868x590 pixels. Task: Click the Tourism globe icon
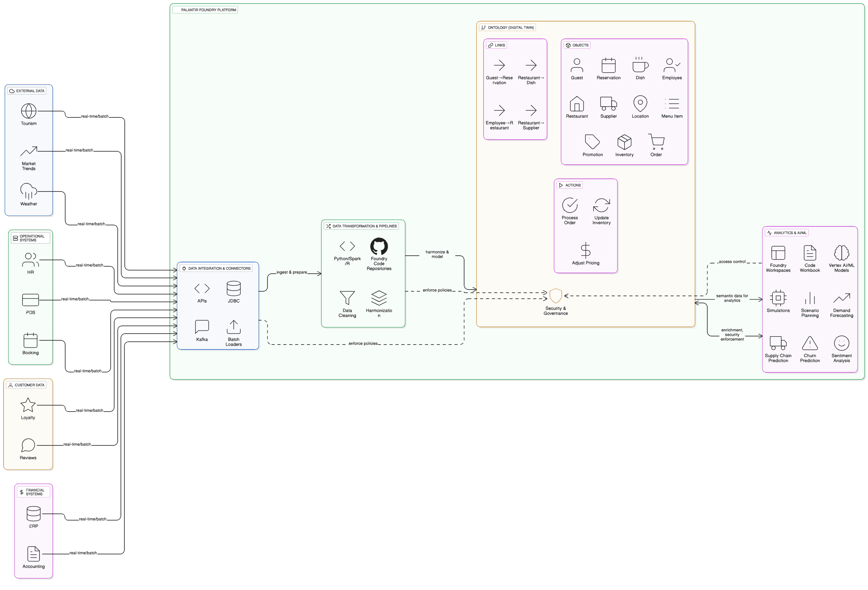click(x=29, y=111)
